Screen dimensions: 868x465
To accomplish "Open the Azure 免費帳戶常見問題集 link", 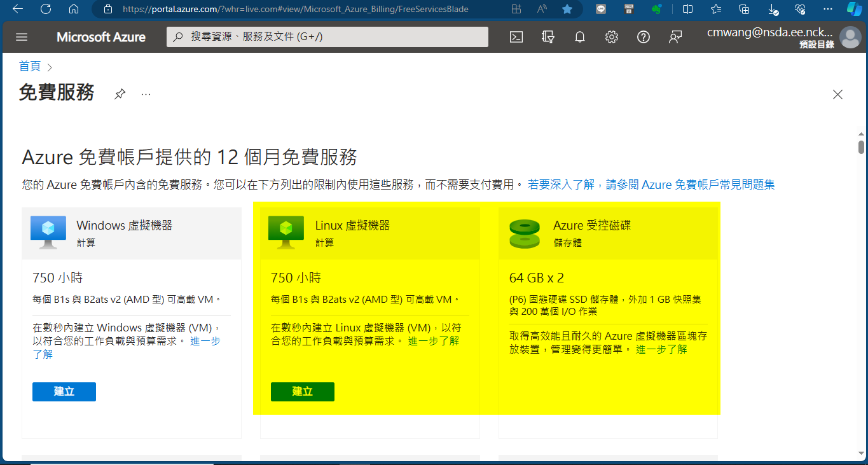I will [x=651, y=184].
